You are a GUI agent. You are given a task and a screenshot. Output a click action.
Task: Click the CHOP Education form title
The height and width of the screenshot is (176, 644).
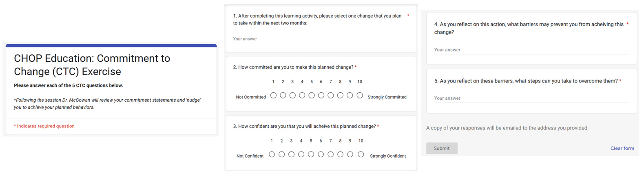pos(92,65)
